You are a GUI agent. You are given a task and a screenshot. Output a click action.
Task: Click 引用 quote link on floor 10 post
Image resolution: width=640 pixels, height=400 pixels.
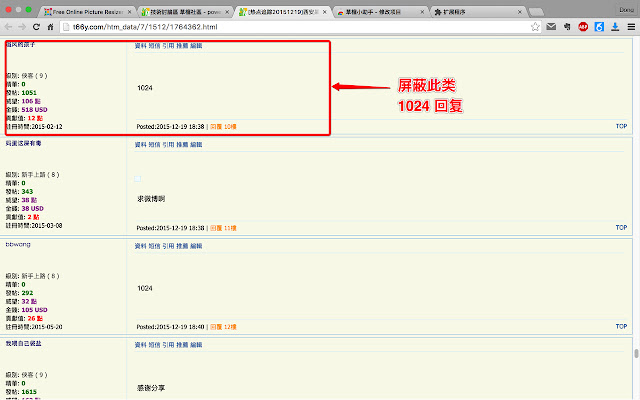click(168, 46)
